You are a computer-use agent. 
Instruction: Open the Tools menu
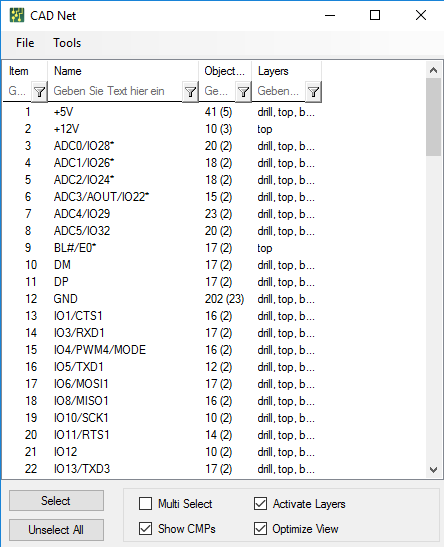point(67,43)
